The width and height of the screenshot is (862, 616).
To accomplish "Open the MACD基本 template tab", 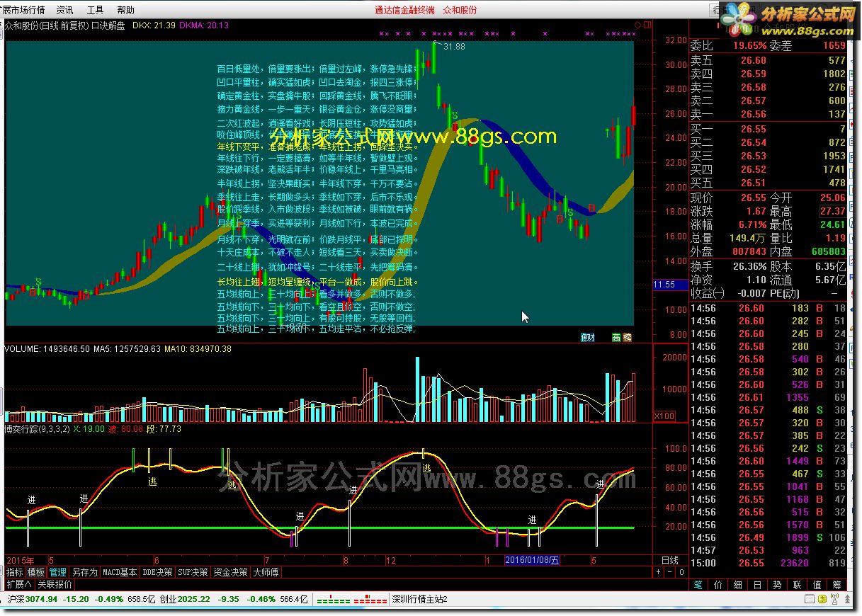I will pyautogui.click(x=120, y=572).
